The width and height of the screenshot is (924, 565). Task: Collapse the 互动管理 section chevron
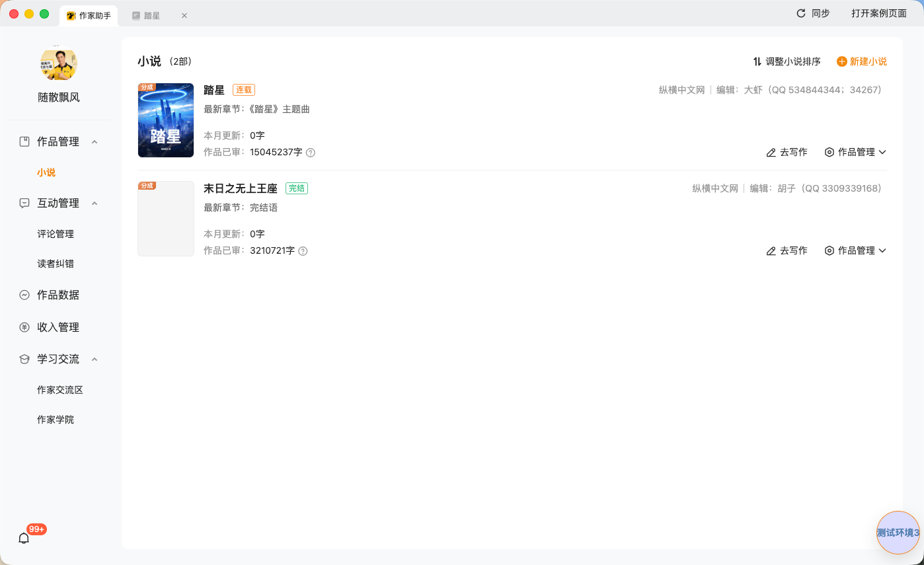pyautogui.click(x=95, y=203)
